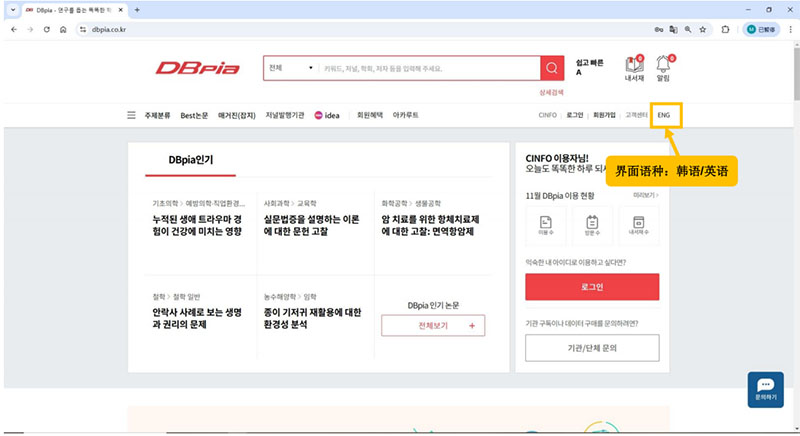Select the DBpia인기 tab
This screenshot has height=436, width=800.
tap(190, 160)
